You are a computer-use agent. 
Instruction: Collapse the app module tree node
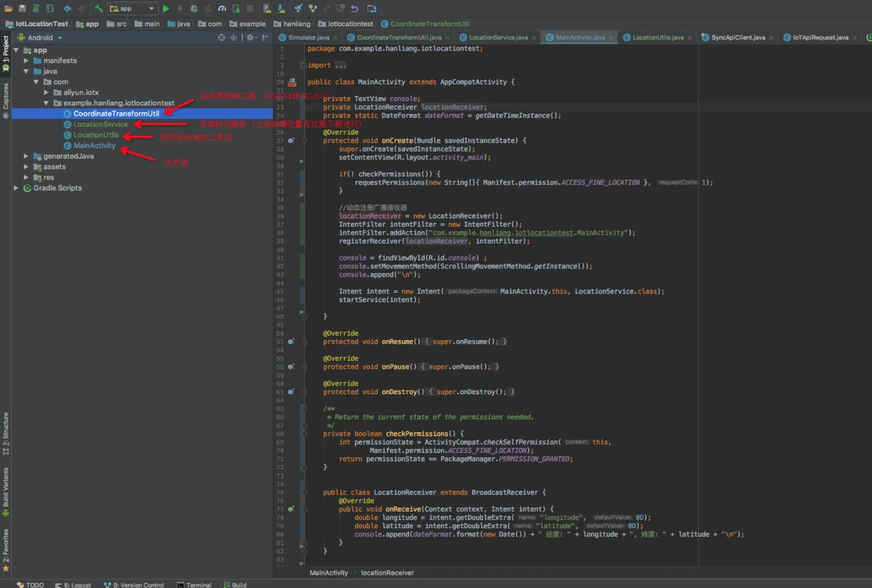(x=16, y=50)
